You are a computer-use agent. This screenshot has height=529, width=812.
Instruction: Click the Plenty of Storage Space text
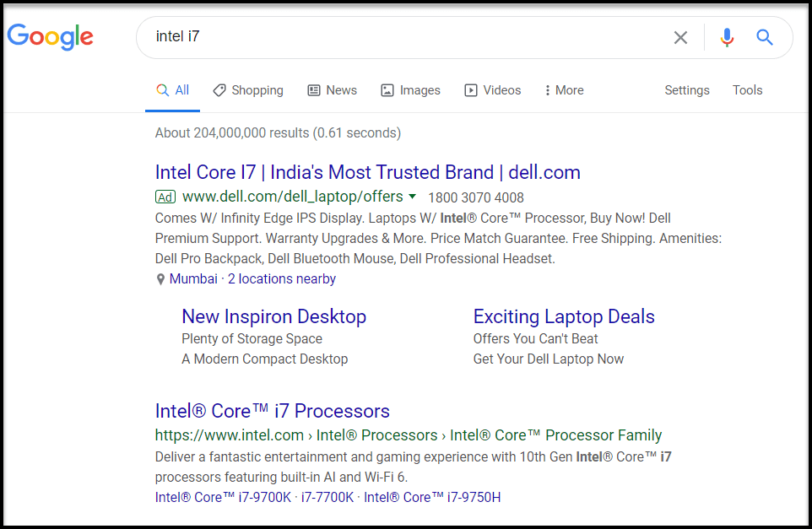coord(252,338)
